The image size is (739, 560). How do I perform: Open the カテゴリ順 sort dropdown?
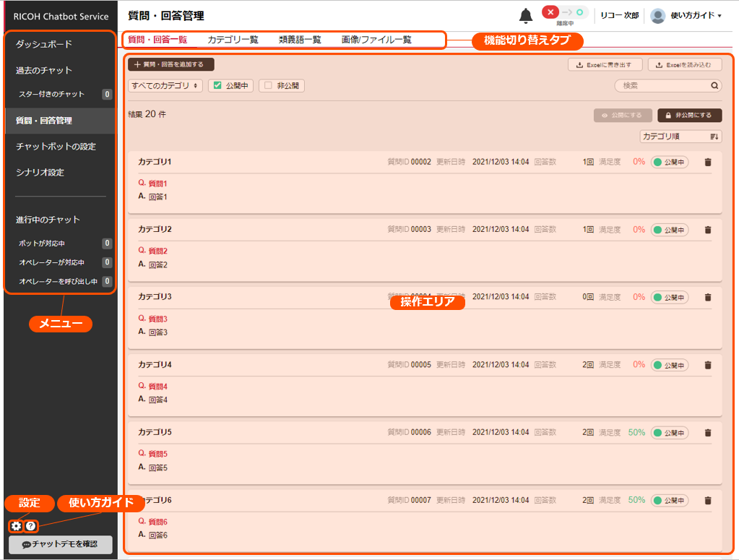[x=680, y=136]
